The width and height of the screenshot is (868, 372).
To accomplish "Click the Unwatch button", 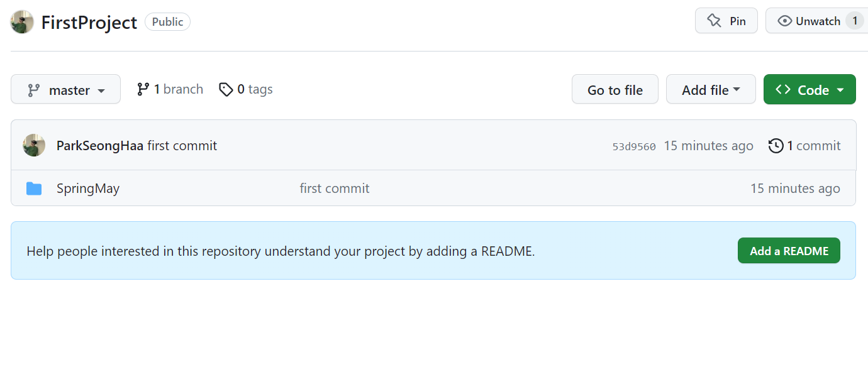I will click(x=816, y=21).
